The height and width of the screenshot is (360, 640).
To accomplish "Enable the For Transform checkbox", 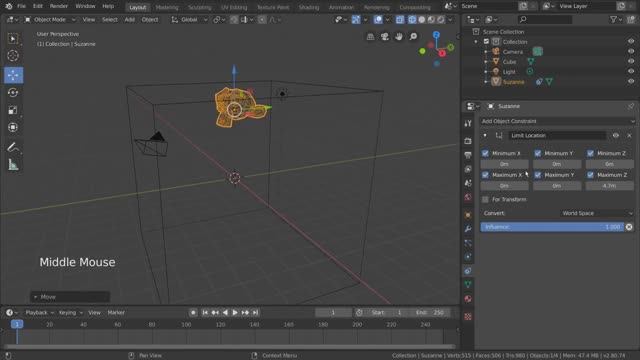I will 485,199.
